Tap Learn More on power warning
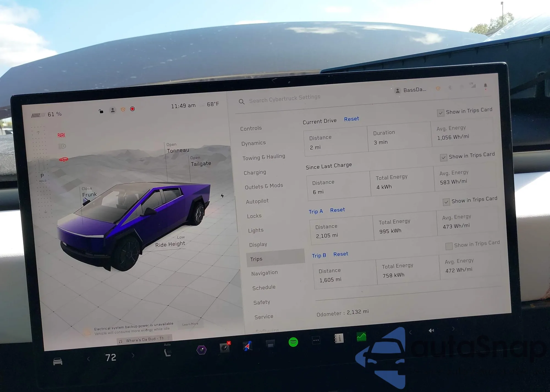 (x=190, y=324)
